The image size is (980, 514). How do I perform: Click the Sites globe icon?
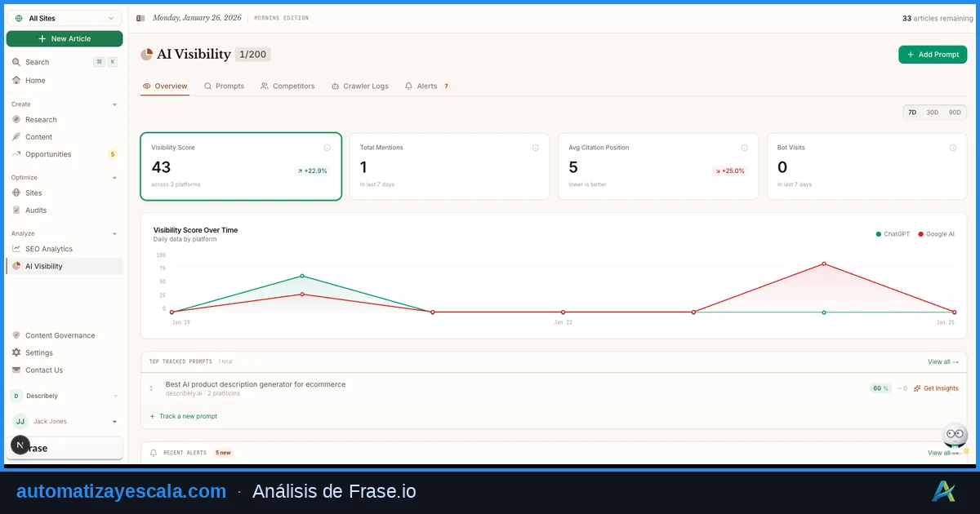coord(16,193)
